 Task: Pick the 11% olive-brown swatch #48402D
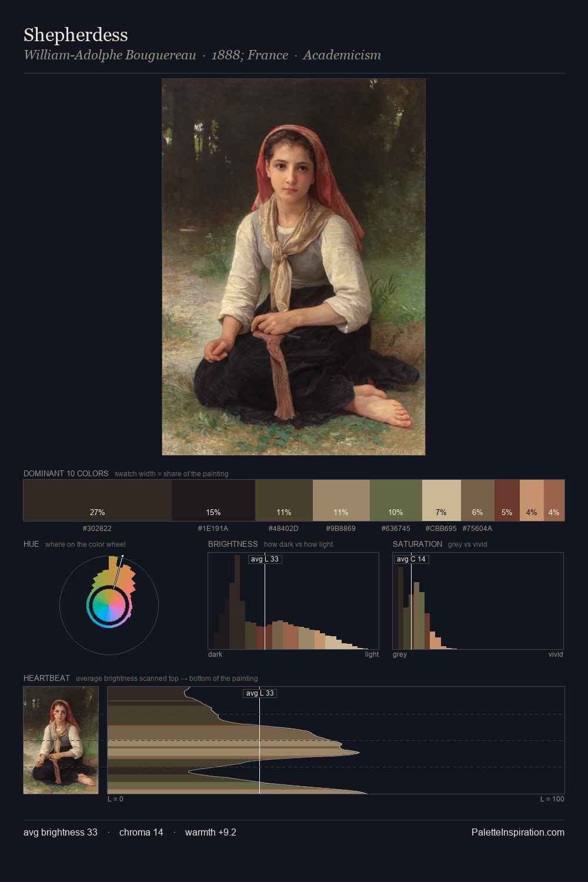[x=284, y=500]
